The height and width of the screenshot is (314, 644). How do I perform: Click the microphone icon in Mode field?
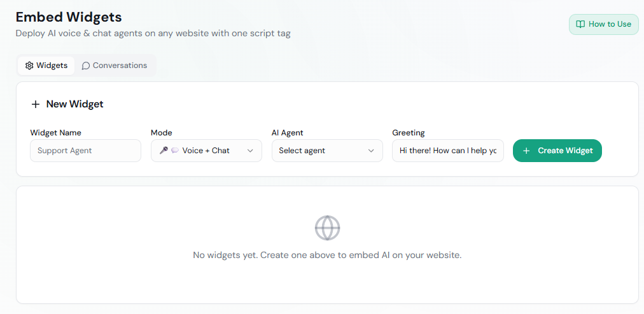tap(164, 151)
